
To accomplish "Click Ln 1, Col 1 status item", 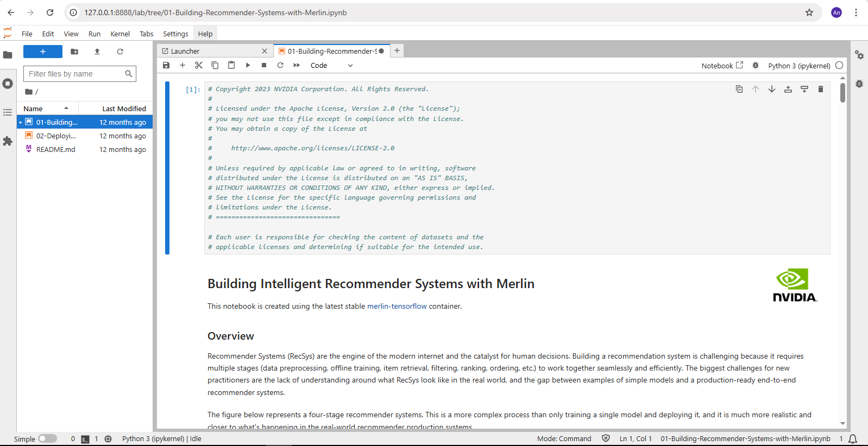I will tap(636, 438).
